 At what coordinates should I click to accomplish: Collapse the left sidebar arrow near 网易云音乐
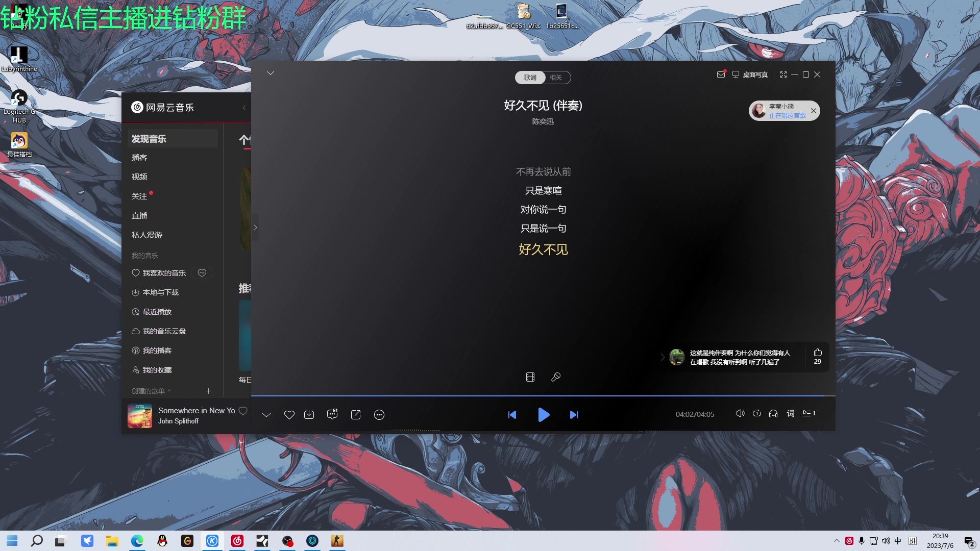tap(244, 108)
